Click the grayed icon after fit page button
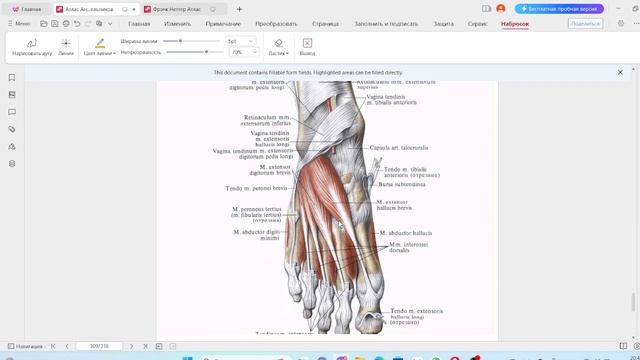This screenshot has height=360, width=640. tap(173, 346)
